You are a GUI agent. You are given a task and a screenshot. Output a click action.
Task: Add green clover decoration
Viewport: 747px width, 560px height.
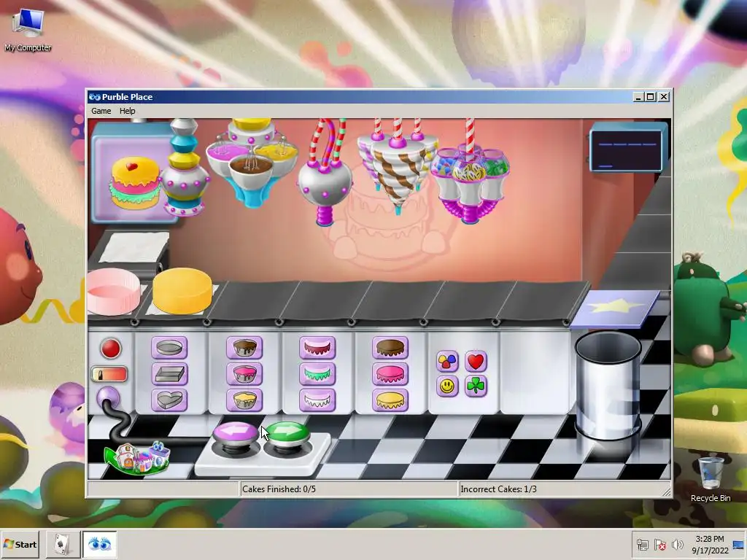click(476, 386)
